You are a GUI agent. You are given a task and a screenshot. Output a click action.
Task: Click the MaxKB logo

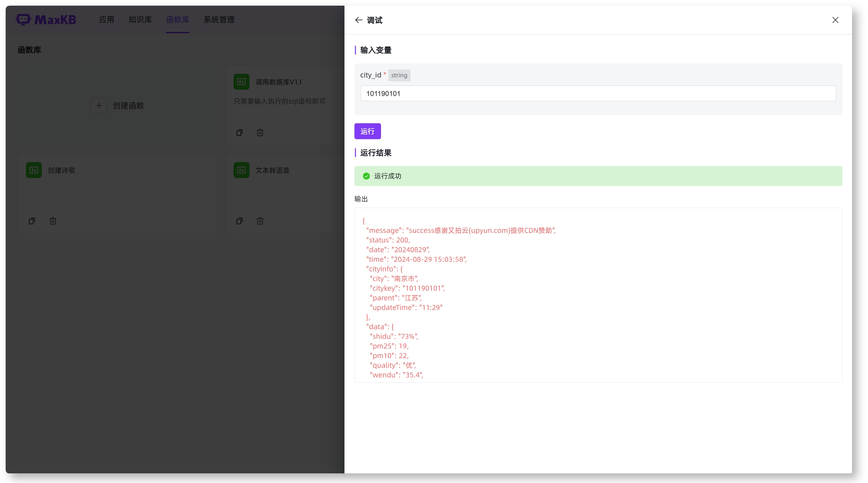point(46,20)
